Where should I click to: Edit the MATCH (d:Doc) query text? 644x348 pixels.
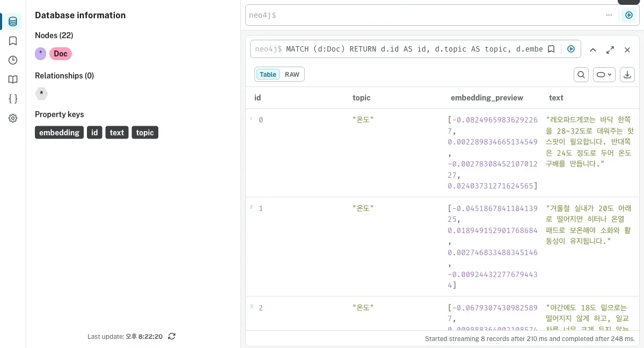click(x=414, y=49)
